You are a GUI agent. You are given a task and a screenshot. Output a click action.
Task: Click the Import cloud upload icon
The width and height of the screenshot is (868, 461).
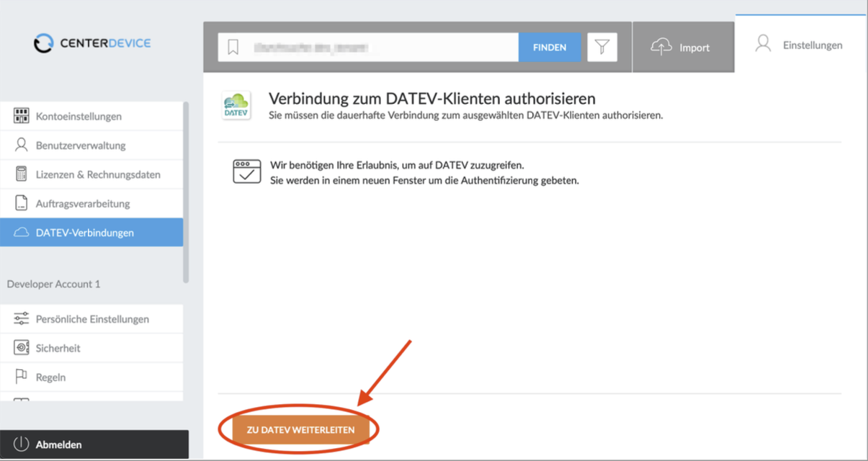661,47
